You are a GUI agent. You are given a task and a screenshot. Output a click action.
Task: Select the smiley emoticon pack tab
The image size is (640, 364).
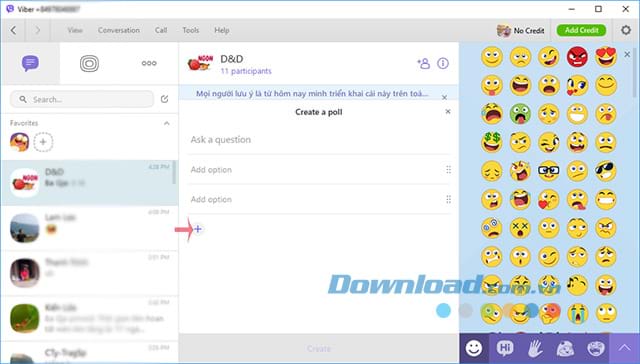coord(474,348)
